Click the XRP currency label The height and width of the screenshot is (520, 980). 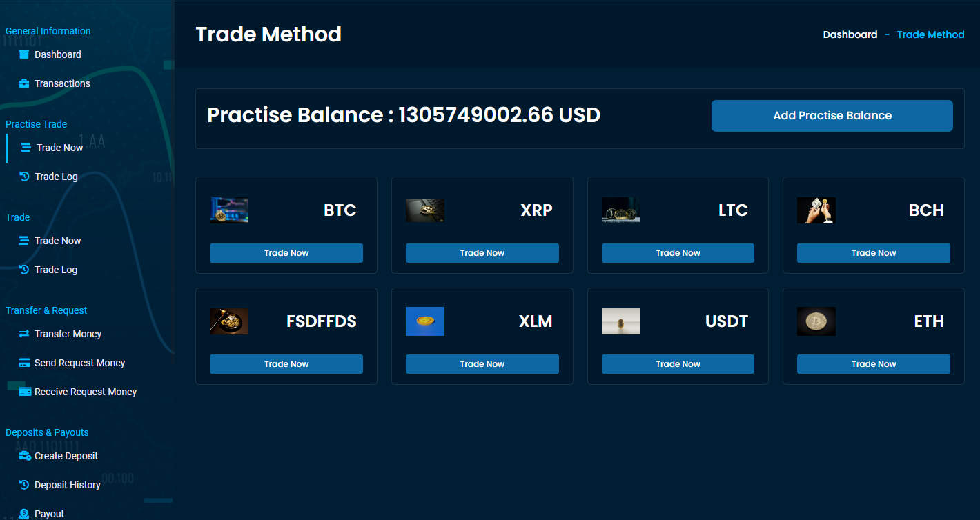(x=537, y=210)
